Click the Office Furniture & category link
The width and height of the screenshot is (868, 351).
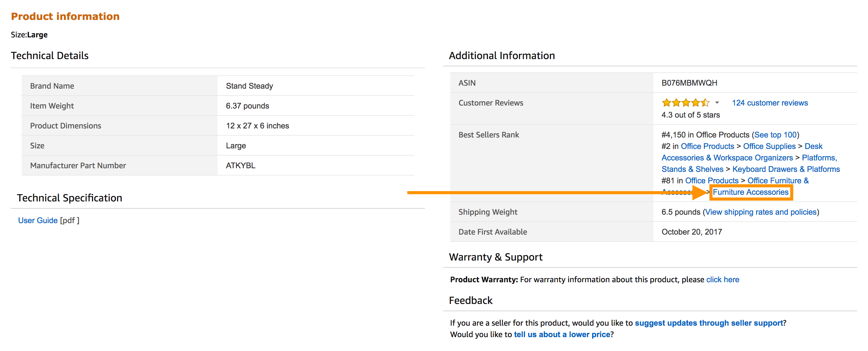[x=778, y=181]
